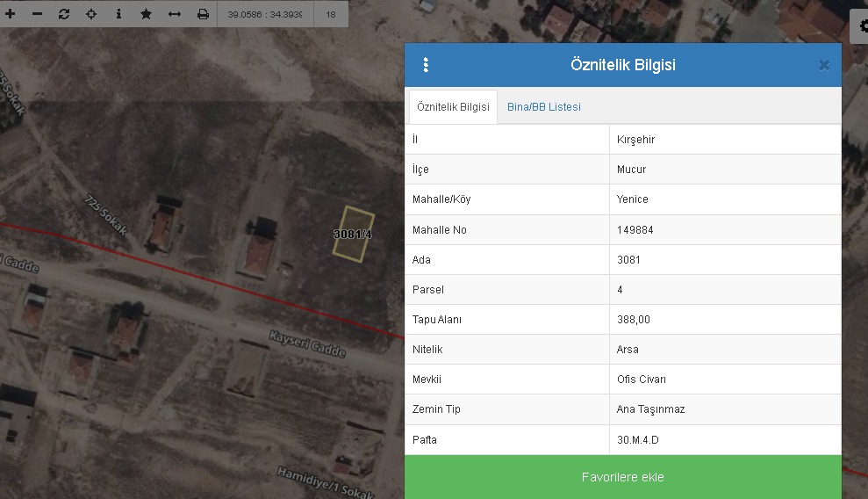Click the info query tool icon

click(118, 14)
